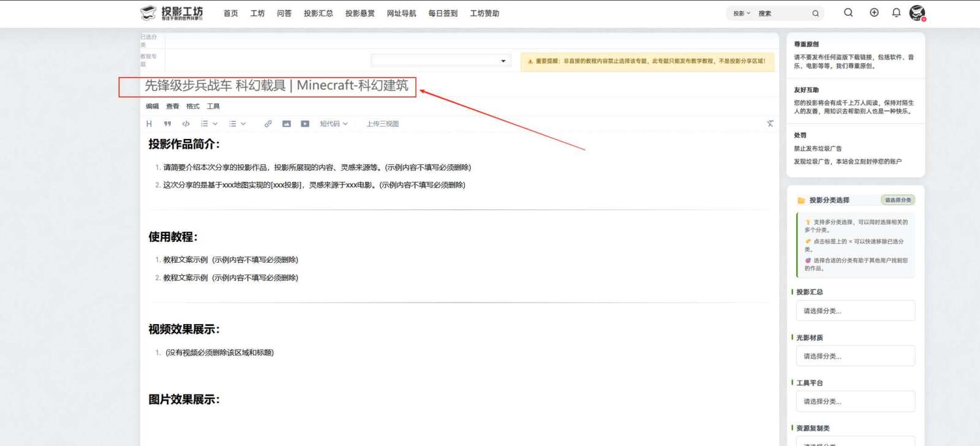Click the line starting 这次分享的是基于xxx地图

click(314, 185)
